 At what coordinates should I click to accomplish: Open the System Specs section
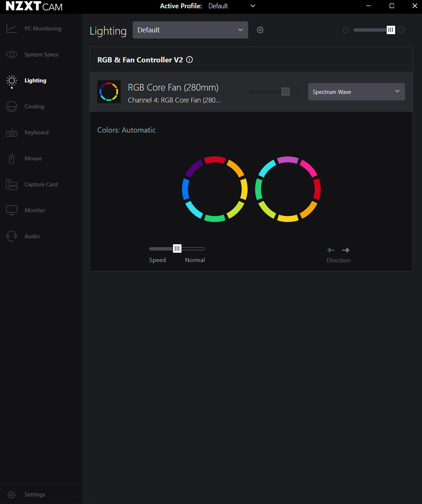41,55
